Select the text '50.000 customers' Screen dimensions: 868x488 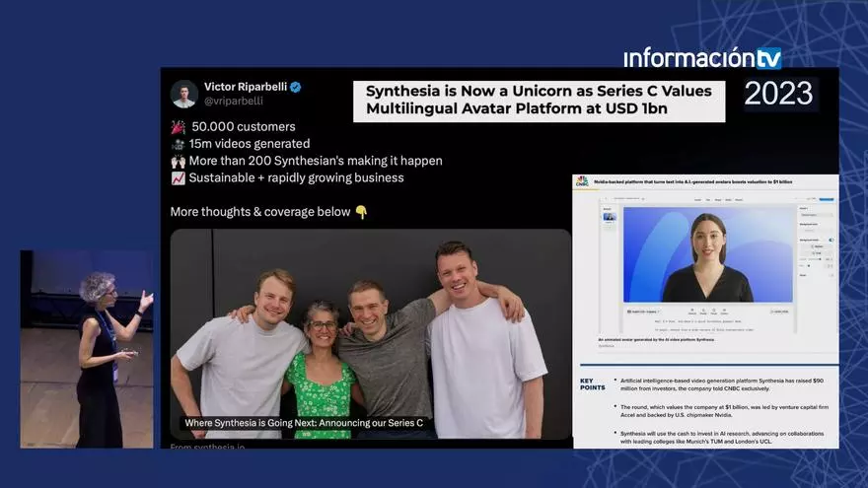[x=244, y=127]
